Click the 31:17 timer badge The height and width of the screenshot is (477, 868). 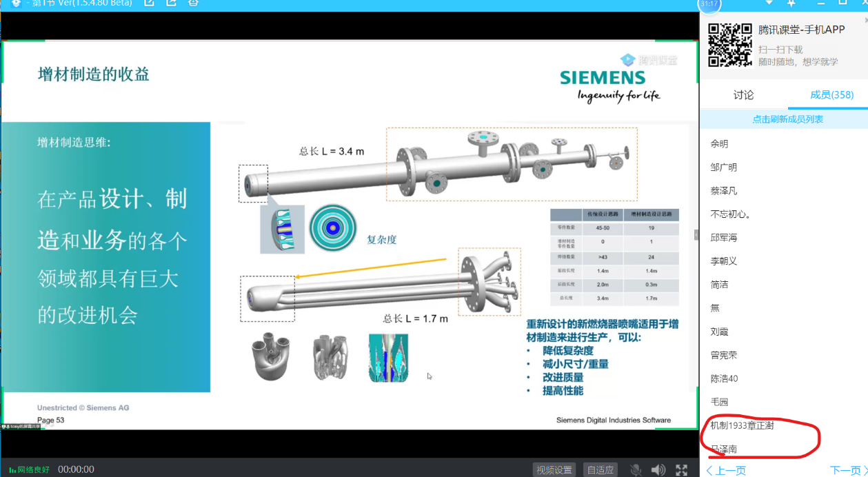point(709,4)
